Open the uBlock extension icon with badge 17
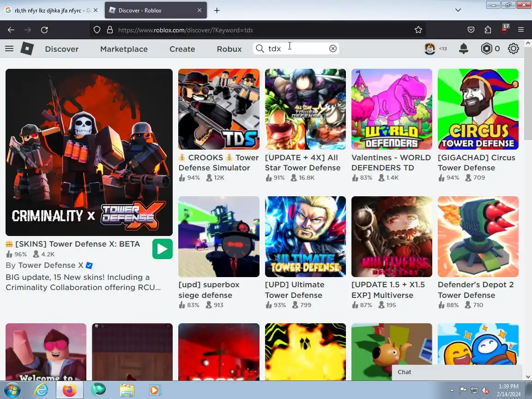532x399 pixels. click(x=504, y=29)
